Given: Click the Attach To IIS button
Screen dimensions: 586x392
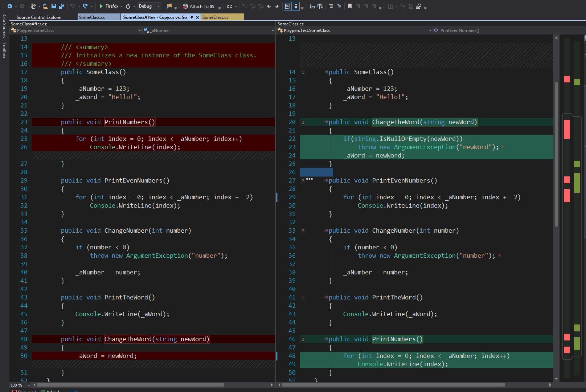Looking at the screenshot, I should tap(198, 6).
